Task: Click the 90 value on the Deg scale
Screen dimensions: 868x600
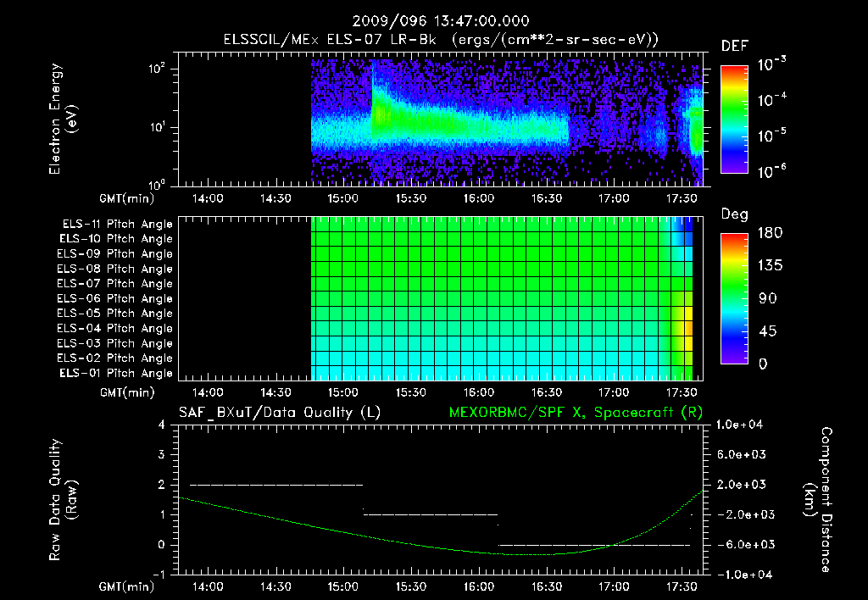Action: click(768, 299)
